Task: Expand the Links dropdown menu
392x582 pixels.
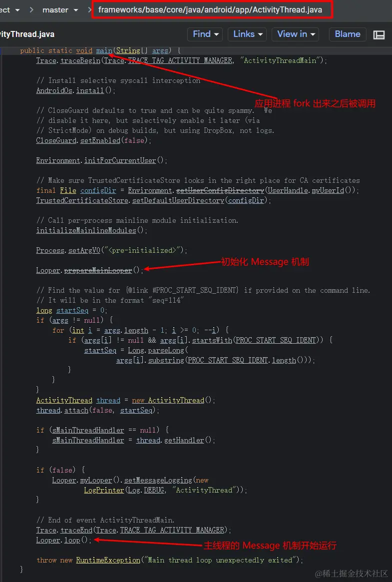Action: pos(247,34)
